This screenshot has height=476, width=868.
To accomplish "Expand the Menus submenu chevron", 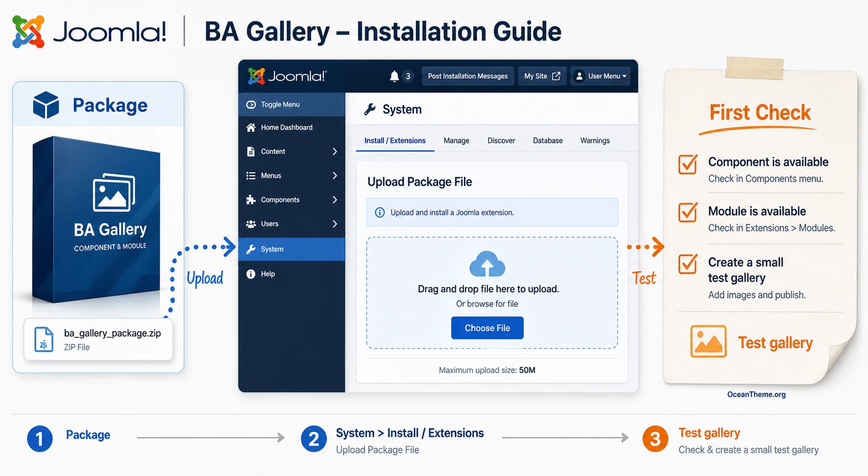I will click(x=335, y=176).
